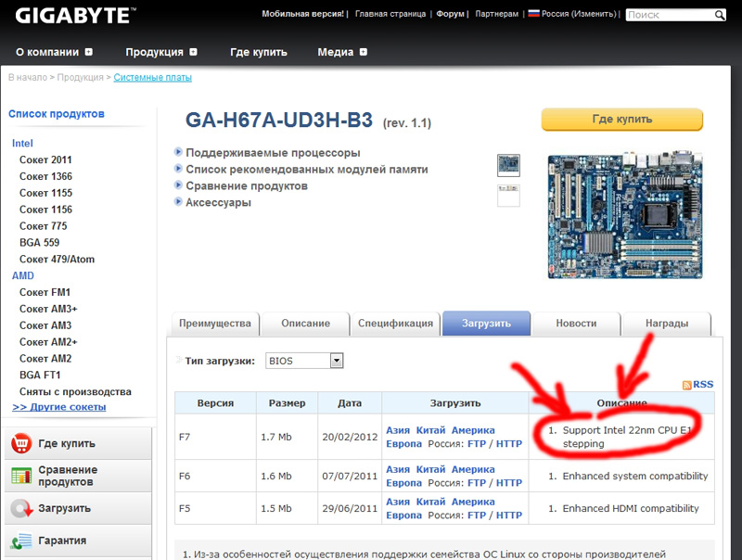Download F5 BIOS via Россия FTP

click(x=477, y=515)
